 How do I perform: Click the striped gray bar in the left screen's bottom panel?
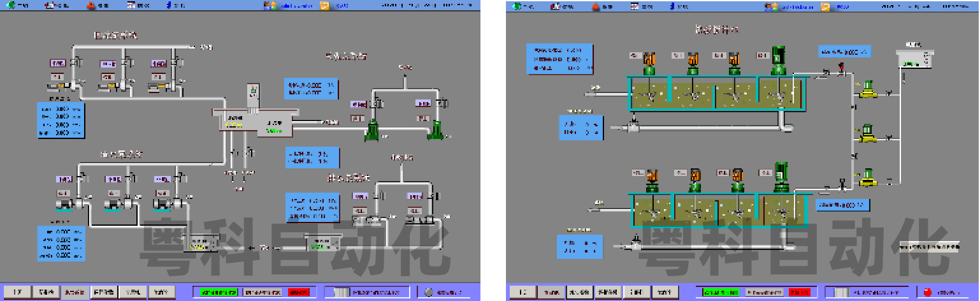tap(342, 292)
